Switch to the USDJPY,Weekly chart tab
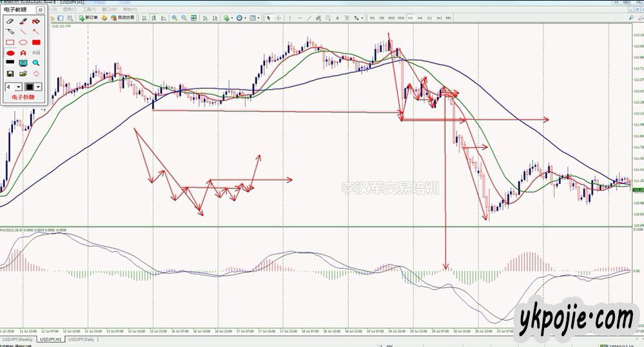 tap(18, 339)
